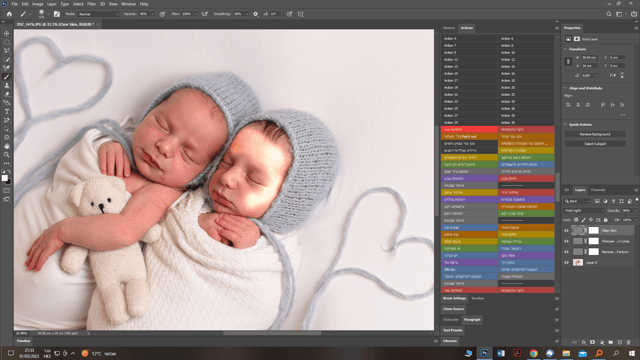Image resolution: width=640 pixels, height=360 pixels.
Task: Open the layer Kind filter dropdown
Action: click(x=577, y=201)
